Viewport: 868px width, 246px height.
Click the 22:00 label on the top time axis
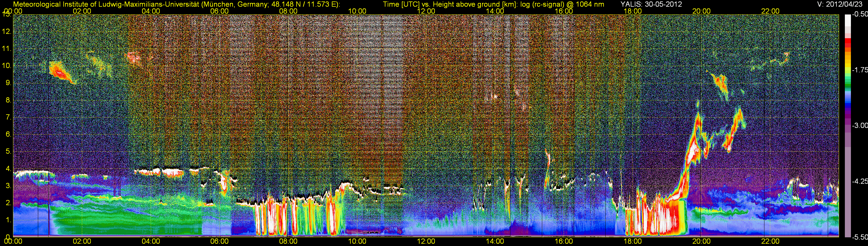(x=770, y=11)
